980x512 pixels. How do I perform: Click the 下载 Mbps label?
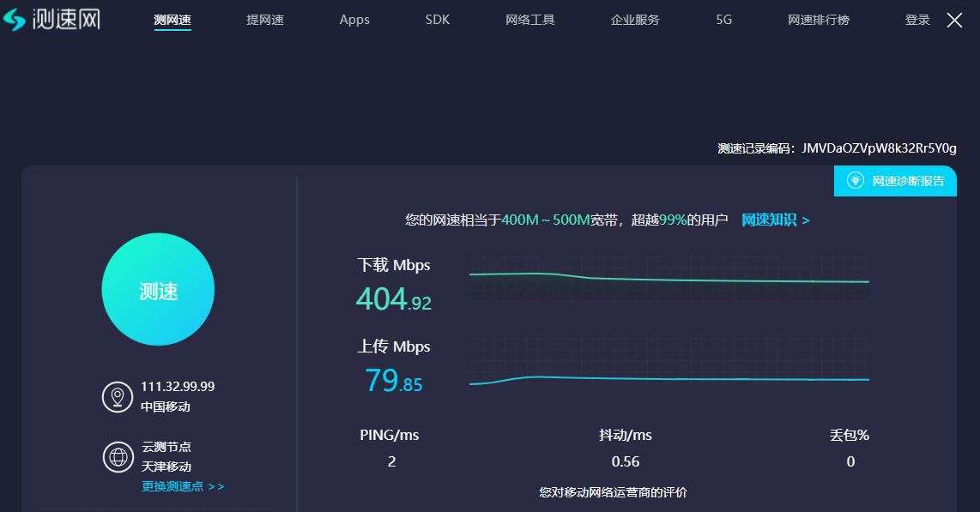pyautogui.click(x=394, y=265)
